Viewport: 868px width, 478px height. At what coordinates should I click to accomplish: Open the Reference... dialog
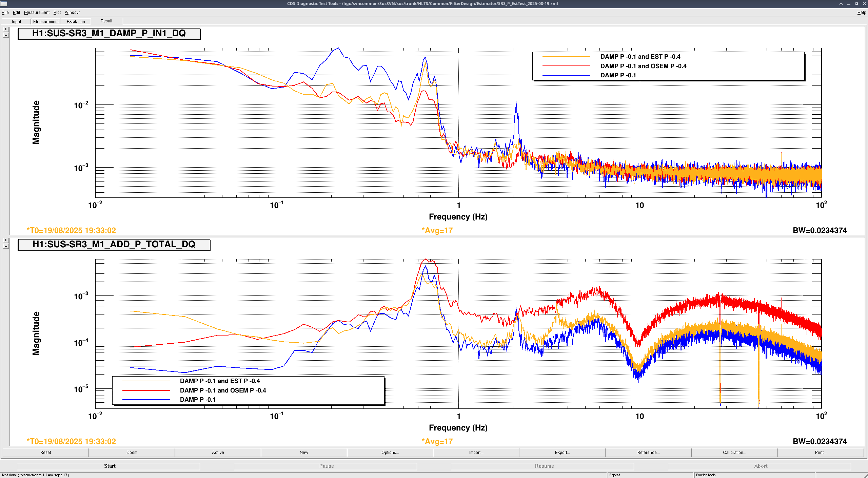coord(649,453)
